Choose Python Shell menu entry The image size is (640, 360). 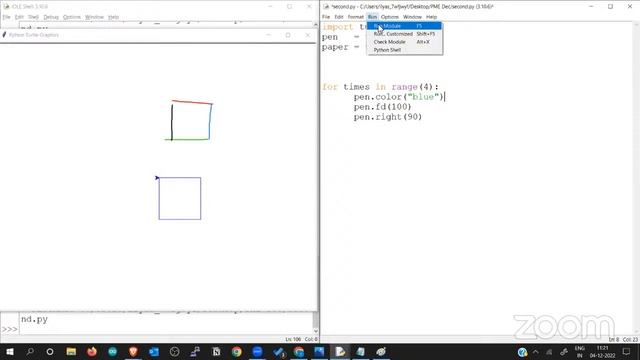pos(404,50)
